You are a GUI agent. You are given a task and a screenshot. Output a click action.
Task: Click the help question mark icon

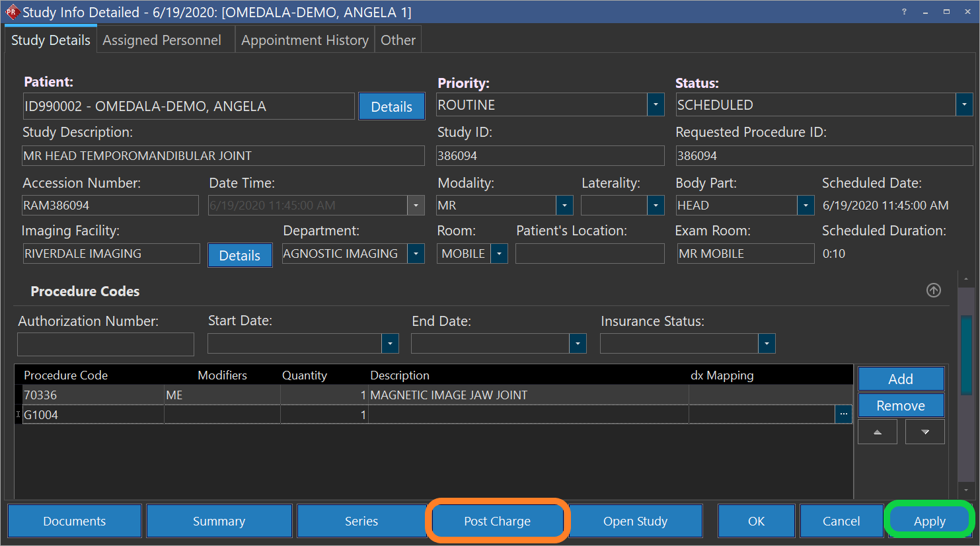point(904,12)
